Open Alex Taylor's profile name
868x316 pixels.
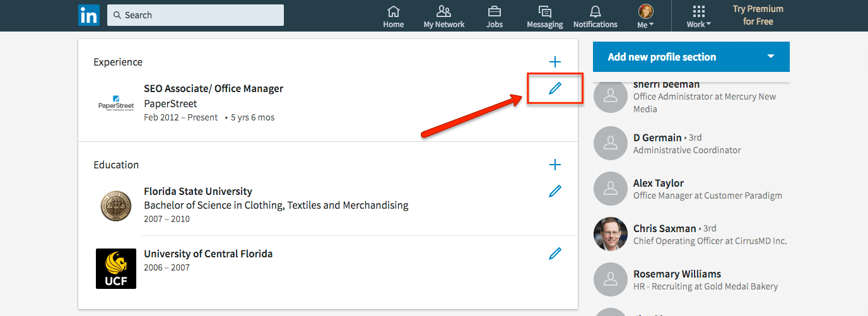659,184
